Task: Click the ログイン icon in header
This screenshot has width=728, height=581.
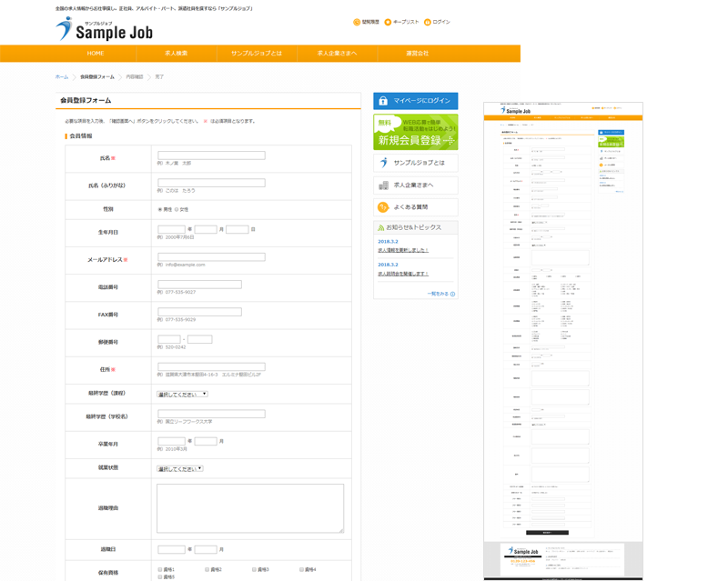Action: point(428,22)
